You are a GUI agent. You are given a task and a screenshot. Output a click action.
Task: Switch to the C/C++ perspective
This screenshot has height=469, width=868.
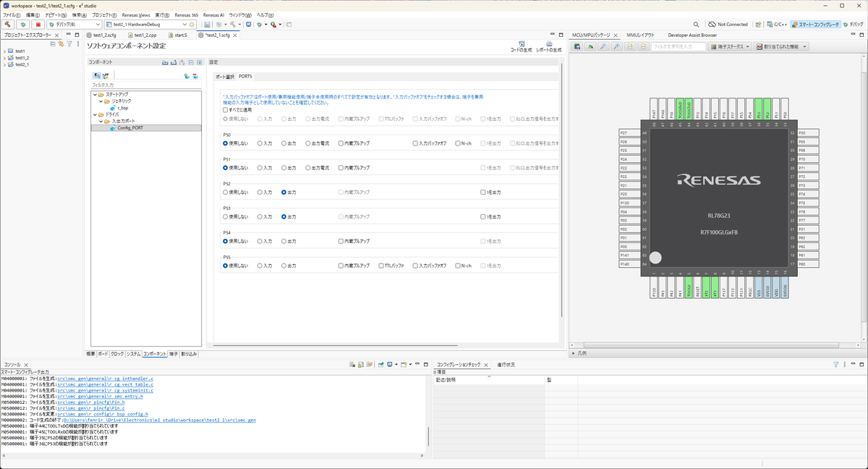777,24
